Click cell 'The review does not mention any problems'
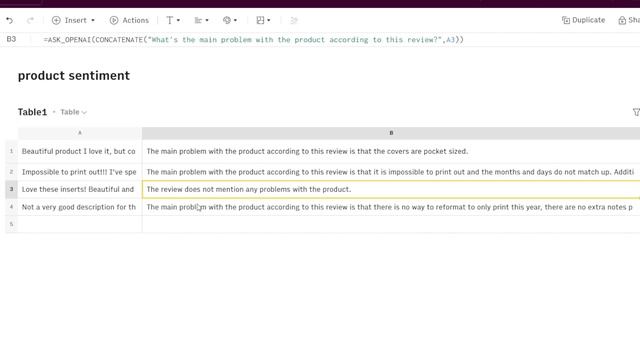The height and width of the screenshot is (360, 640). [391, 189]
